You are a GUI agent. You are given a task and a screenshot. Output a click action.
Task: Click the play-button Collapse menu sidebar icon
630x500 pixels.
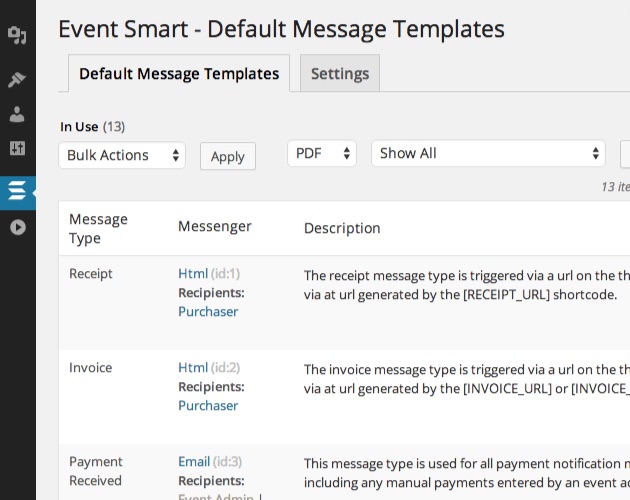(18, 227)
